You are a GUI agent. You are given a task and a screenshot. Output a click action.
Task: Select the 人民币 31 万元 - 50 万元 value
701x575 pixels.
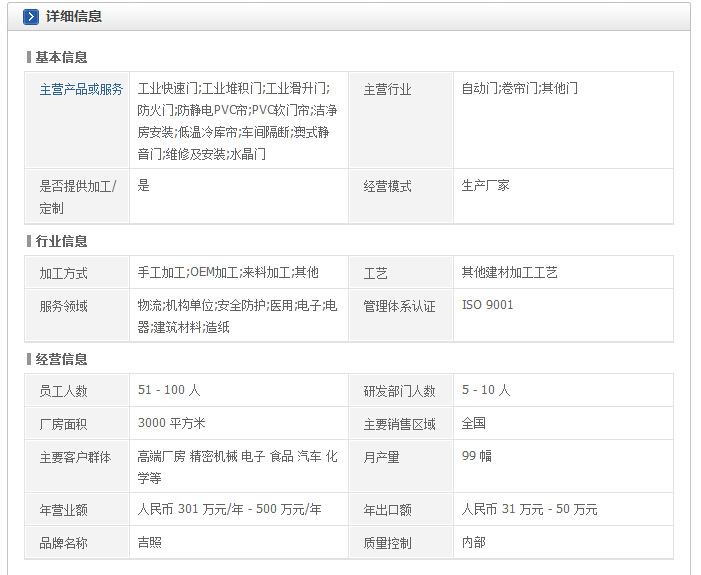click(x=529, y=509)
